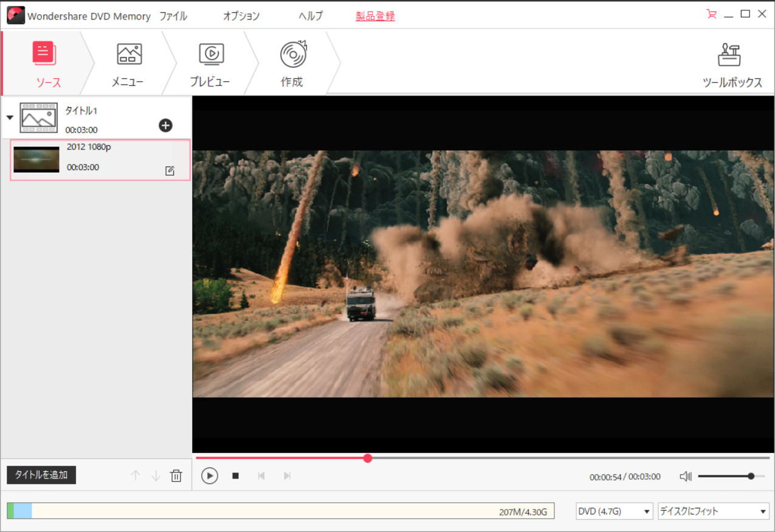This screenshot has width=775, height=532.
Task: Open the shopping cart icon
Action: click(711, 14)
